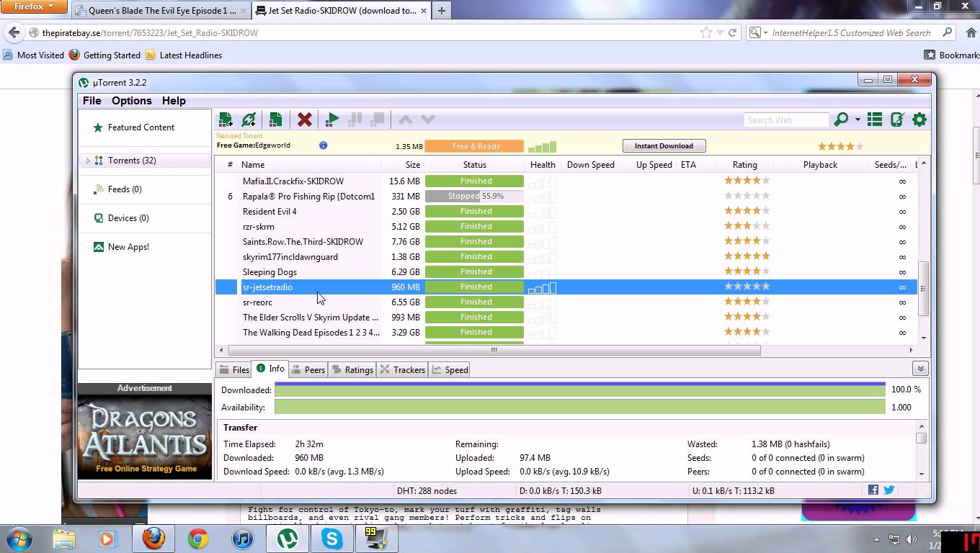Toggle the torrent list view icon
Screen dimensions: 980x553
875,120
